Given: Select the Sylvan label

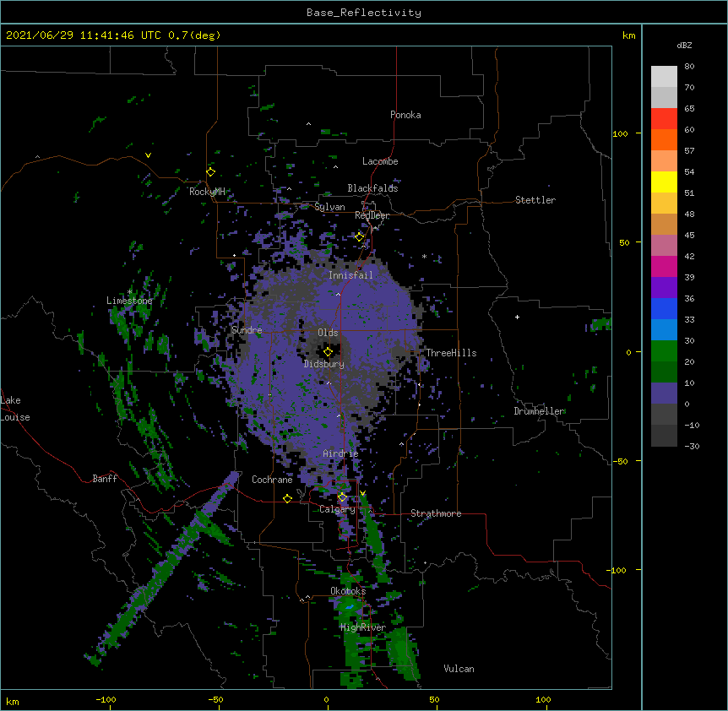Looking at the screenshot, I should pyautogui.click(x=329, y=207).
